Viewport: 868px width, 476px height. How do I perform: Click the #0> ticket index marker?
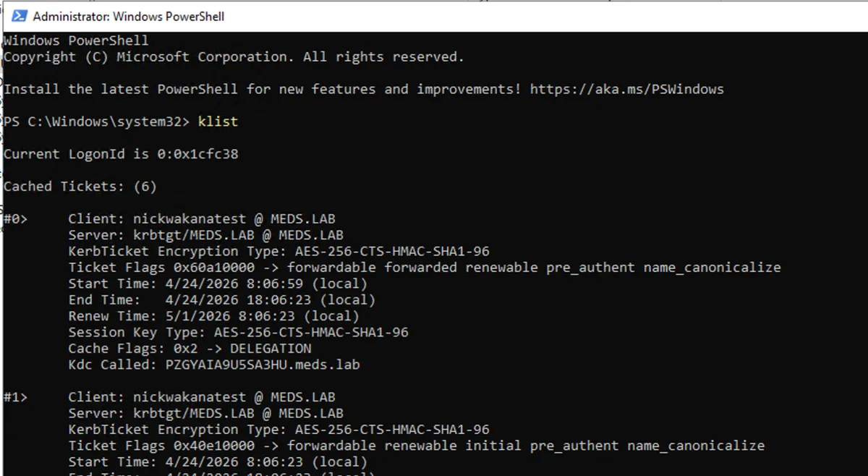[x=16, y=218]
